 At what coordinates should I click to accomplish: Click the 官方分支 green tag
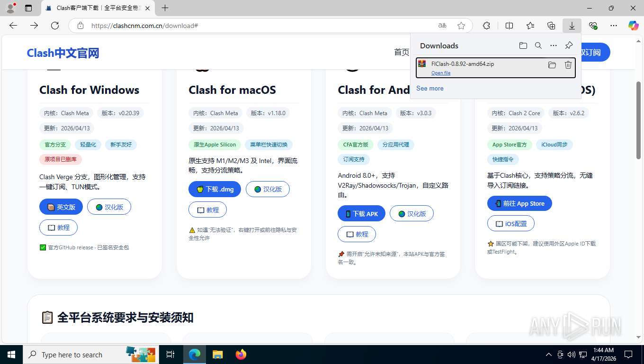pyautogui.click(x=55, y=145)
